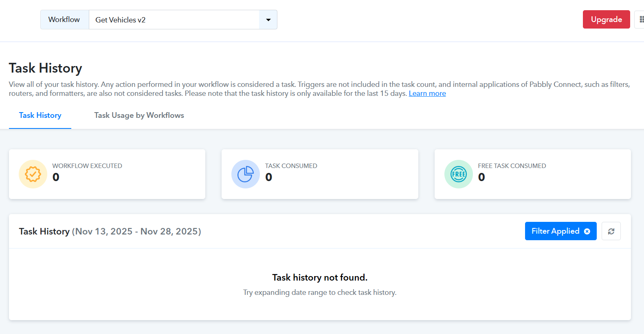
Task: Select the Free Task Consumed count value
Action: click(x=481, y=177)
